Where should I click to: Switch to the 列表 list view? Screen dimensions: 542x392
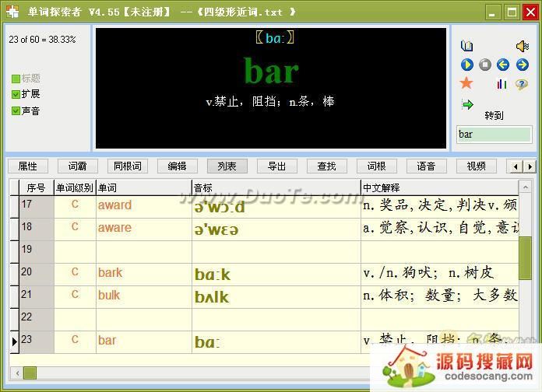click(x=227, y=166)
